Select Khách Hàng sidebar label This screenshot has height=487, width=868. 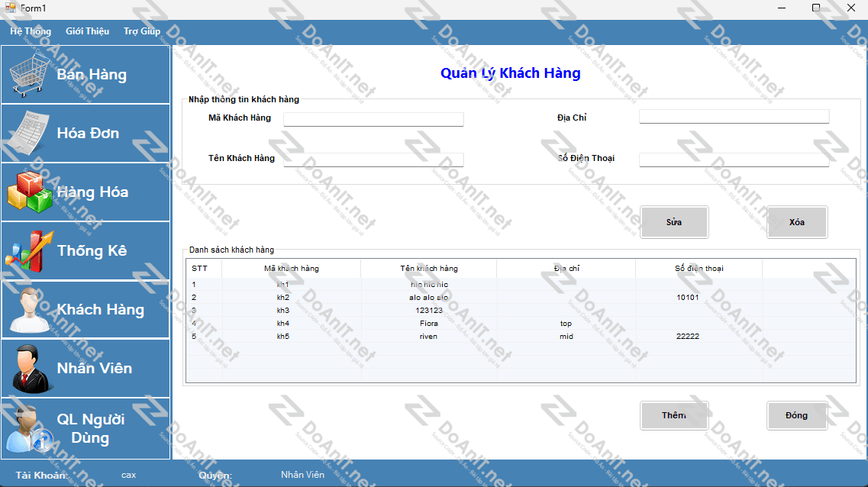100,309
